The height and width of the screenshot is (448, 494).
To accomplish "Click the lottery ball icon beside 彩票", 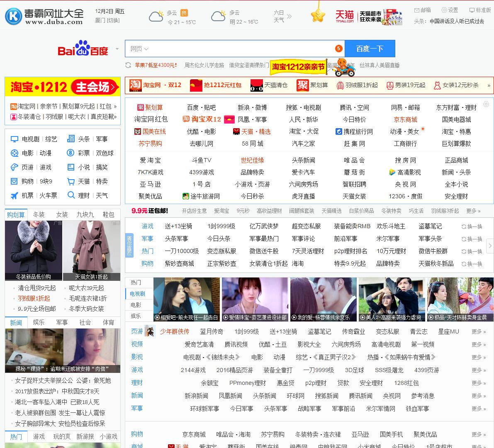I will [x=71, y=153].
